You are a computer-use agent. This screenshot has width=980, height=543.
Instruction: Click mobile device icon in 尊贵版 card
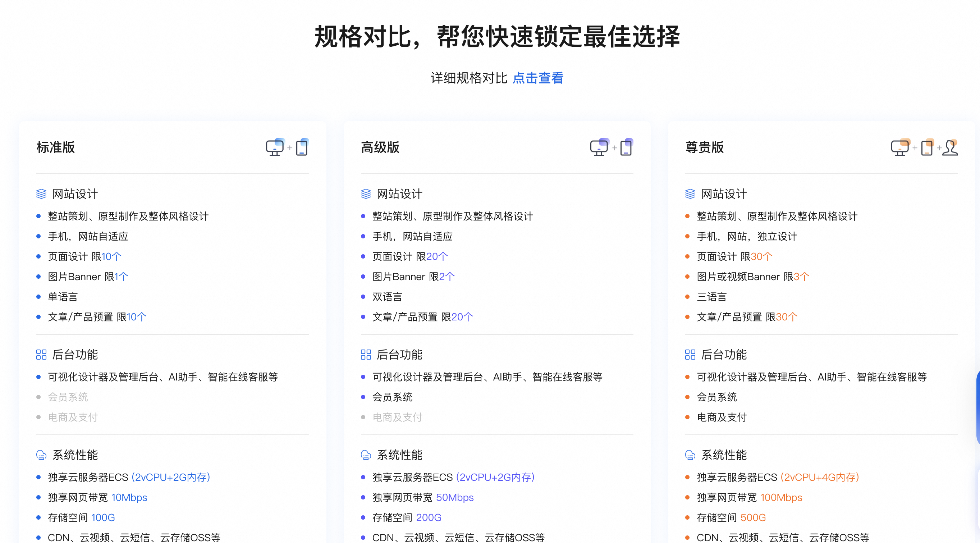pyautogui.click(x=927, y=148)
